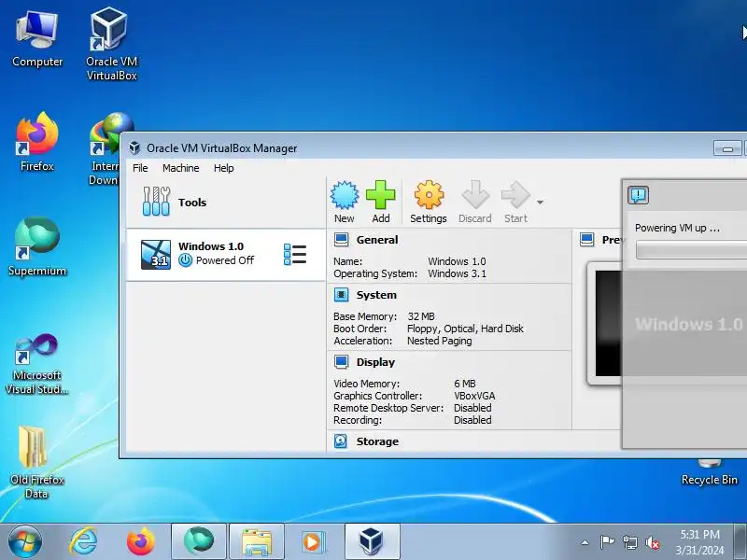Image resolution: width=747 pixels, height=560 pixels.
Task: Switch to VirtualBox in the taskbar
Action: point(372,541)
